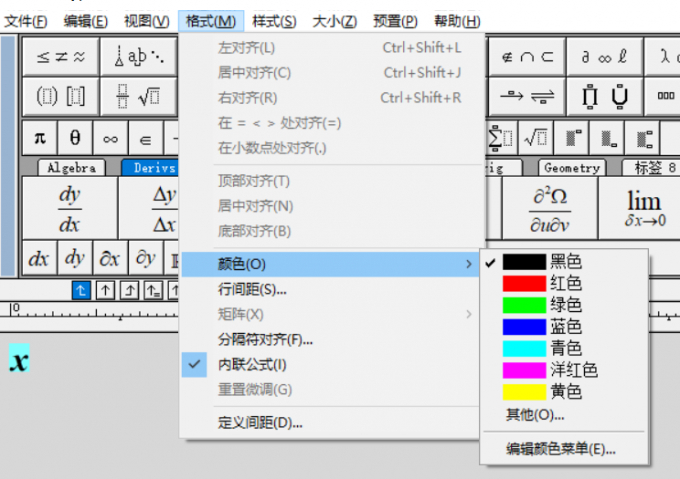Insert the pi symbol

pos(40,138)
